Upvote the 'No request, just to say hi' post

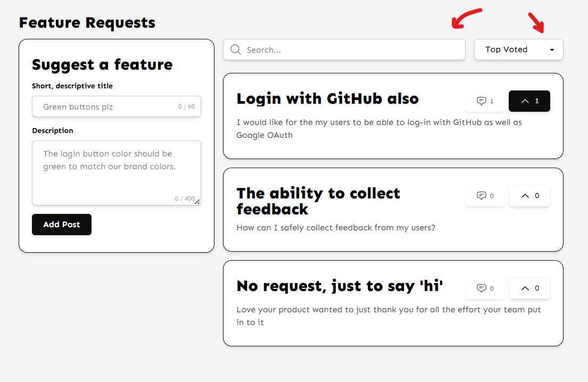(529, 288)
